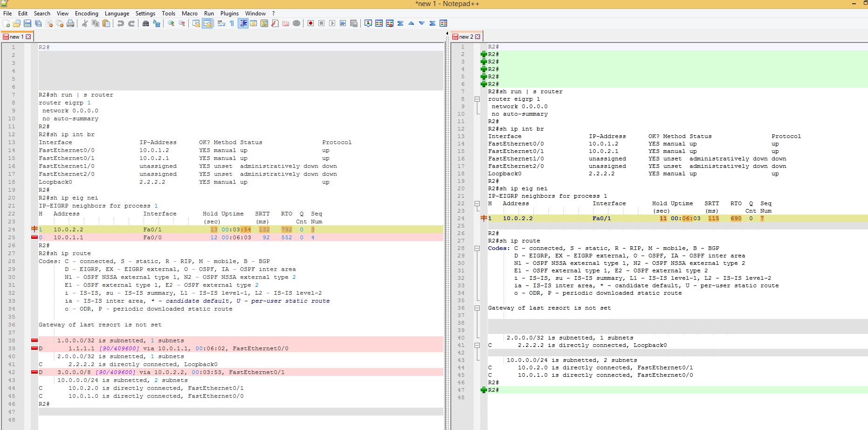Copy selection using the Copy icon
The height and width of the screenshot is (430, 868).
tap(95, 23)
